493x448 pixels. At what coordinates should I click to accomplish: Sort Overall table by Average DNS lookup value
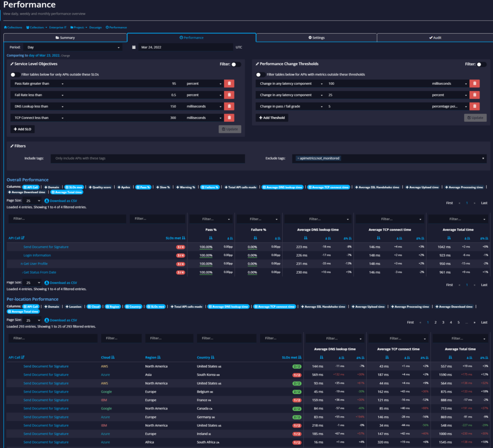[x=305, y=238]
